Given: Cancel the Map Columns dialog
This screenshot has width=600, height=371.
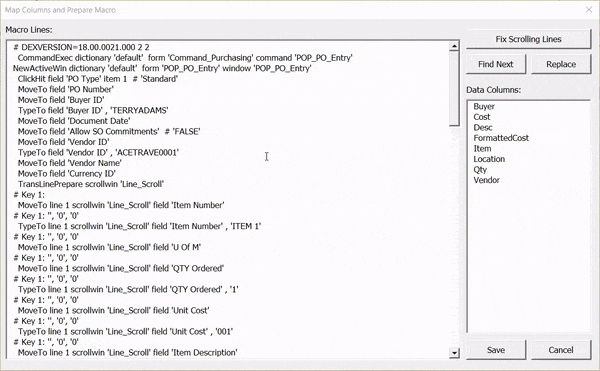Looking at the screenshot, I should click(x=561, y=350).
